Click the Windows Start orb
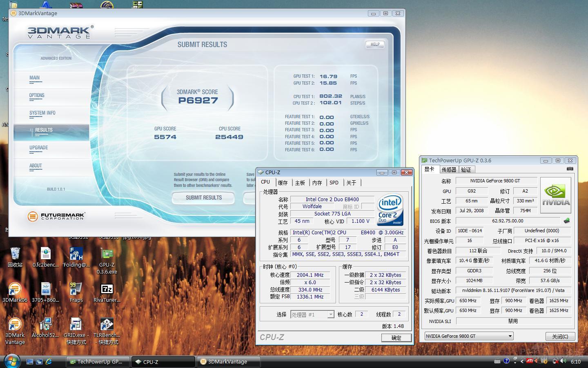The height and width of the screenshot is (368, 588). click(x=12, y=361)
